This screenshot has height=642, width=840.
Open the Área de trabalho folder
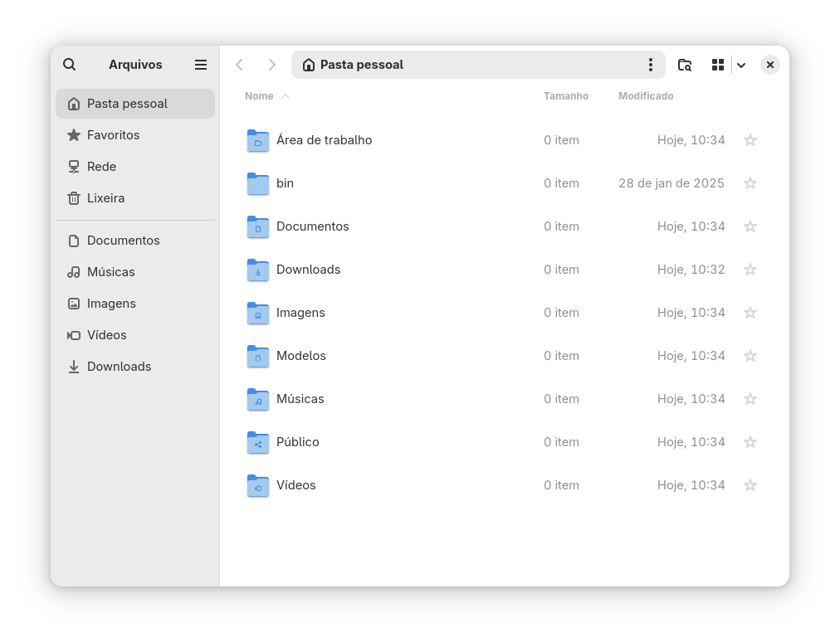(325, 140)
